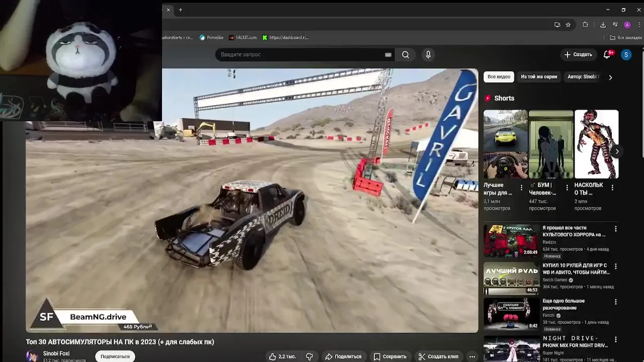644x362 pixels.
Task: Open the Primelike bookmark
Action: pyautogui.click(x=211, y=38)
